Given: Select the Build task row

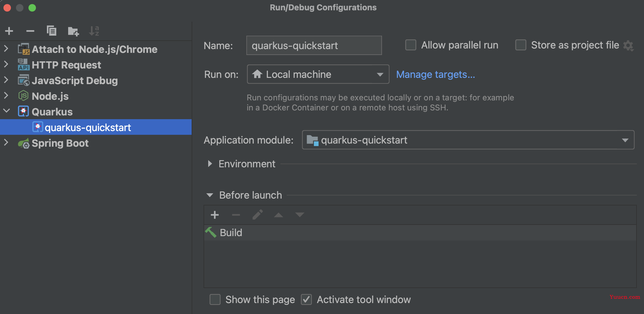Looking at the screenshot, I should tap(420, 232).
